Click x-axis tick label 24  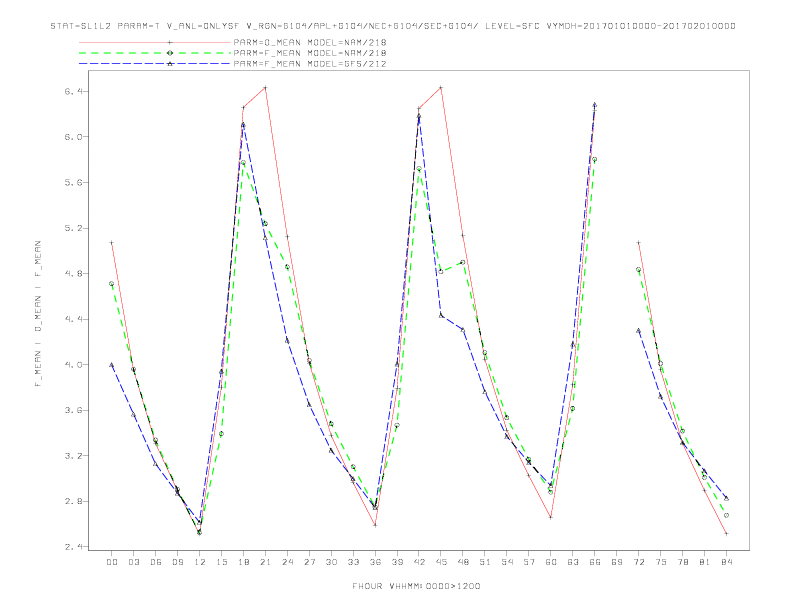click(x=287, y=562)
